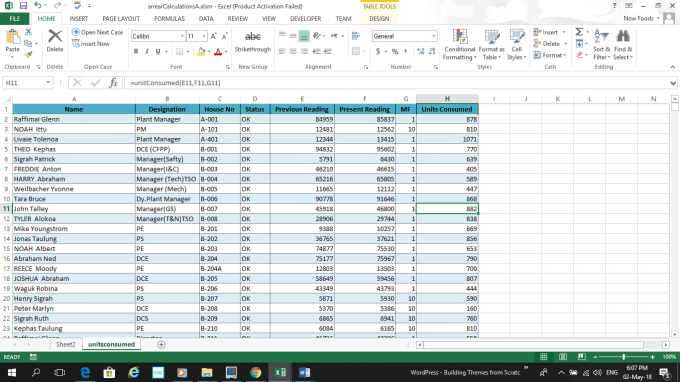
Task: Click Format cells button
Action: (550, 55)
